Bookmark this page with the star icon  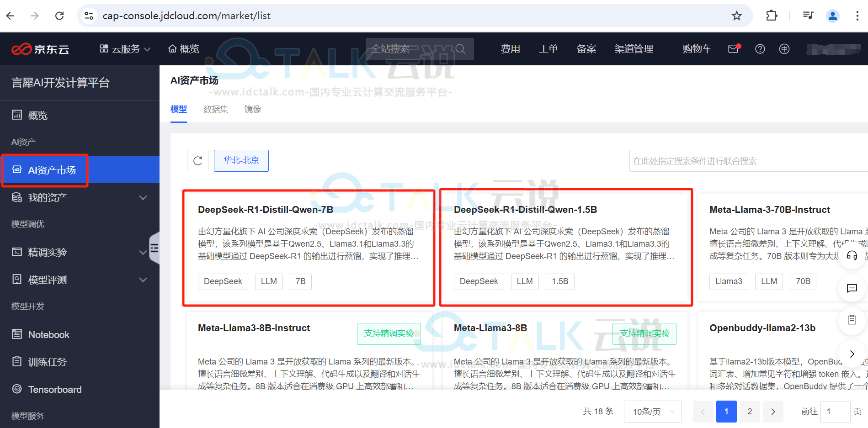click(737, 16)
